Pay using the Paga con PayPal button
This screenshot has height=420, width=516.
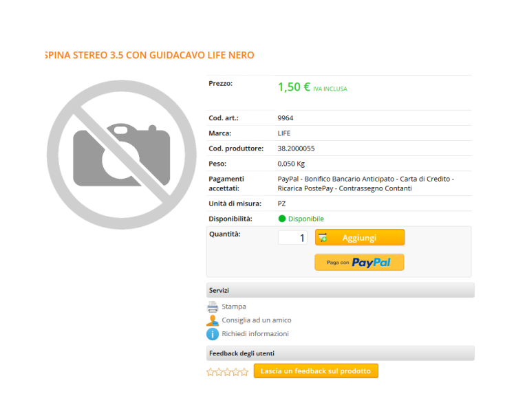[359, 263]
